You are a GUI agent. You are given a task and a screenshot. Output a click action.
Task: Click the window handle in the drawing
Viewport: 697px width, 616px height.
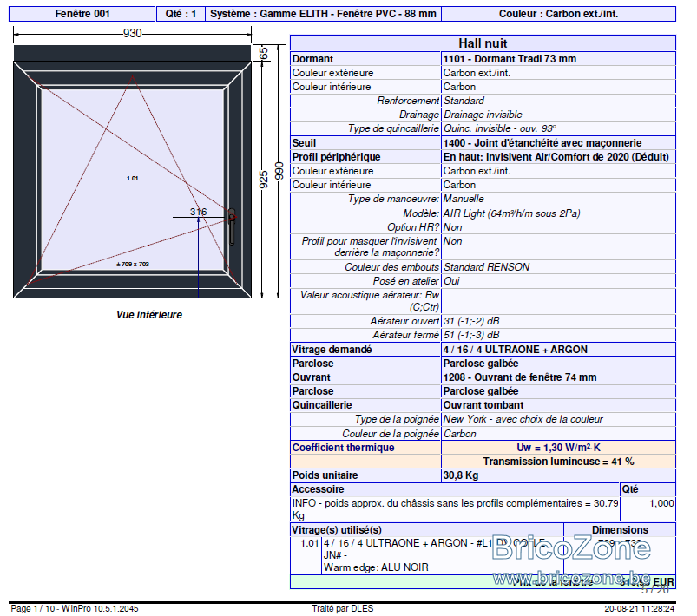click(x=232, y=226)
